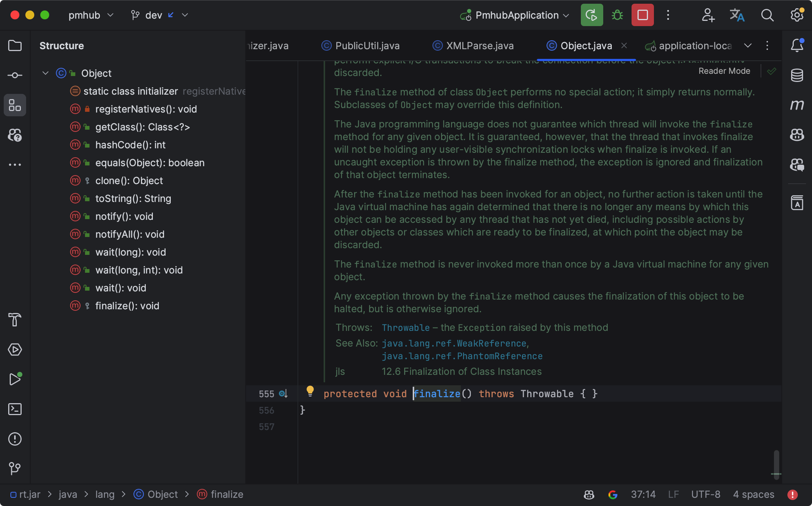Open the Translate plugin icon
The image size is (812, 506).
[737, 15]
